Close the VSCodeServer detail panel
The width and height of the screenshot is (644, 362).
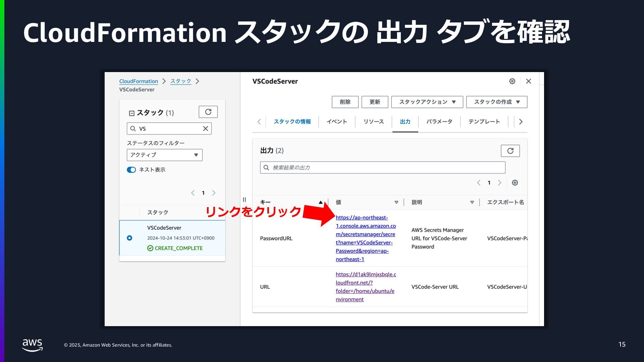point(528,81)
